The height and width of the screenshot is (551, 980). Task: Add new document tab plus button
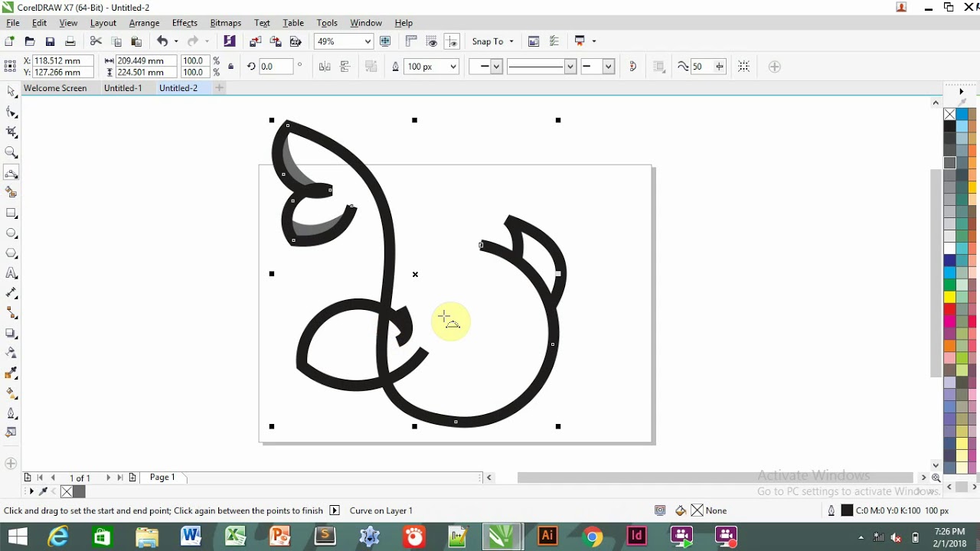coord(219,88)
